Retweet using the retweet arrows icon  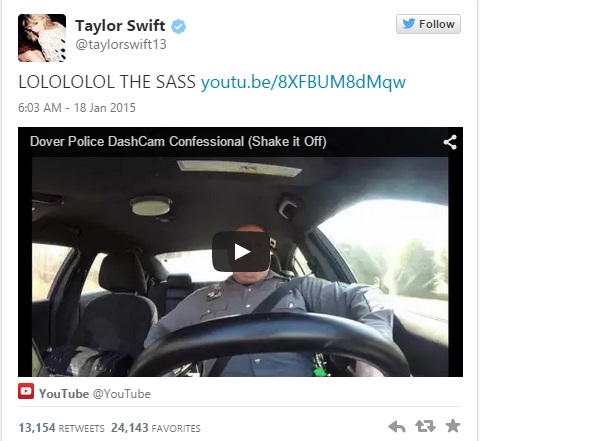pos(425,426)
